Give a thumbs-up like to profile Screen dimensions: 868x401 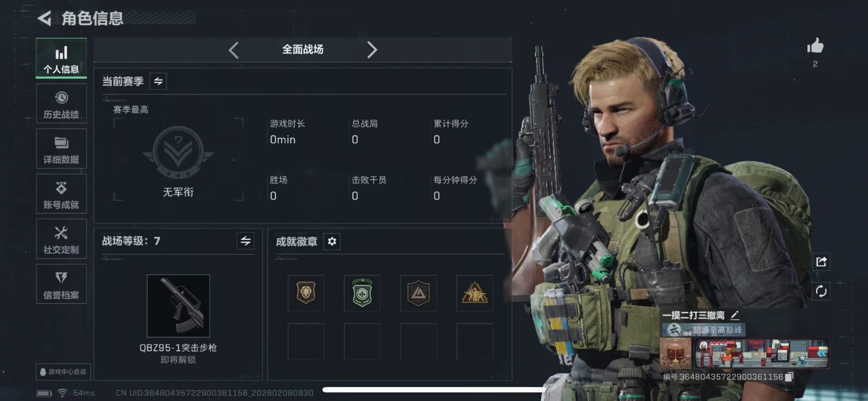coord(815,46)
